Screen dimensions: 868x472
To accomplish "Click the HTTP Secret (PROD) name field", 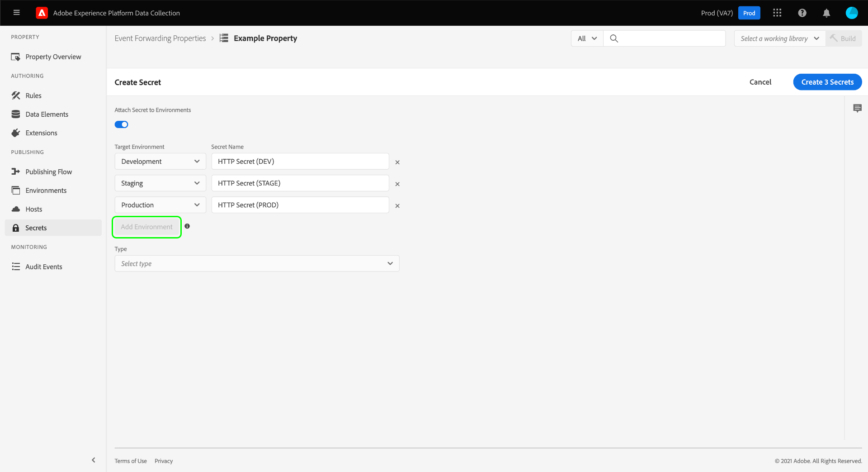I will click(x=300, y=205).
